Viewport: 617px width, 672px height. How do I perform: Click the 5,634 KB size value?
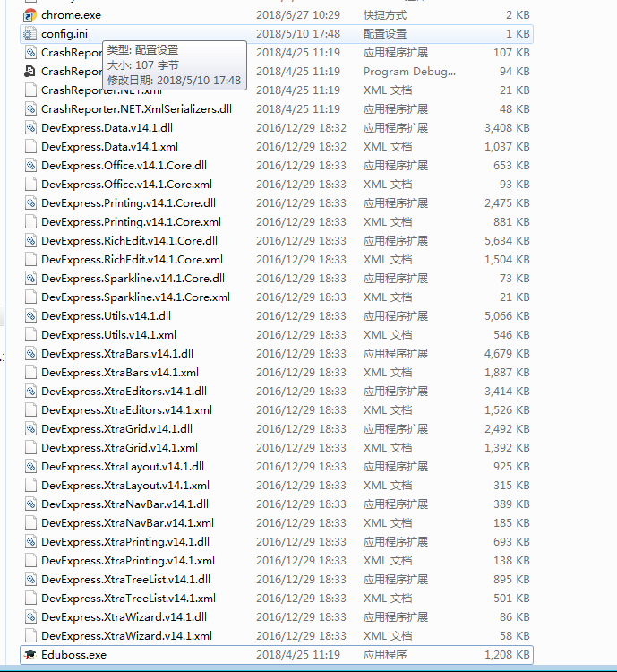507,241
